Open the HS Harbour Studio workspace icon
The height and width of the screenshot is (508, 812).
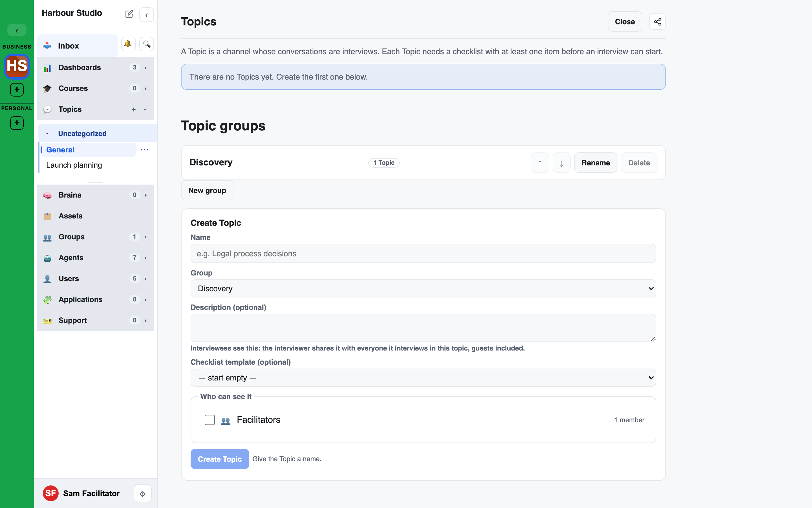pyautogui.click(x=17, y=66)
